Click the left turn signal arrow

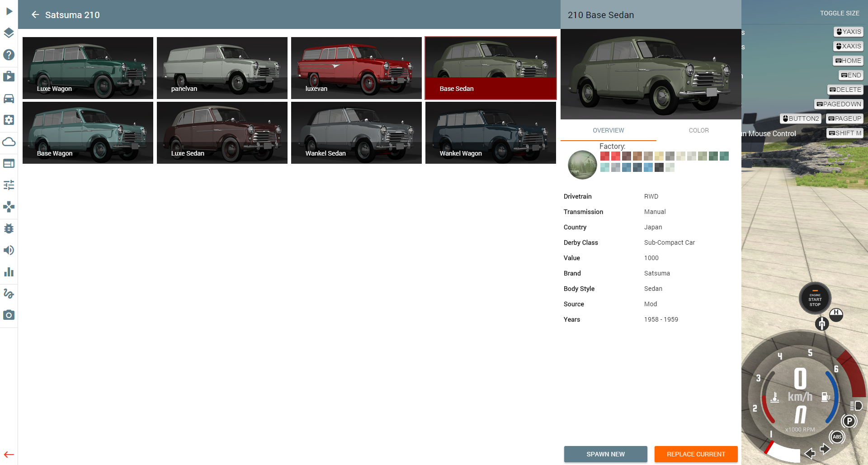coord(810,453)
